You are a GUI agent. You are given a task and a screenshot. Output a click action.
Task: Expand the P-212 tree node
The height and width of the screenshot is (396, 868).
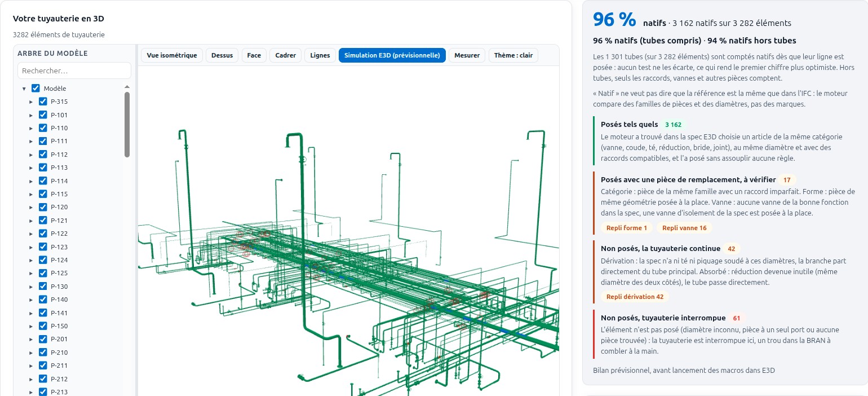tap(31, 379)
